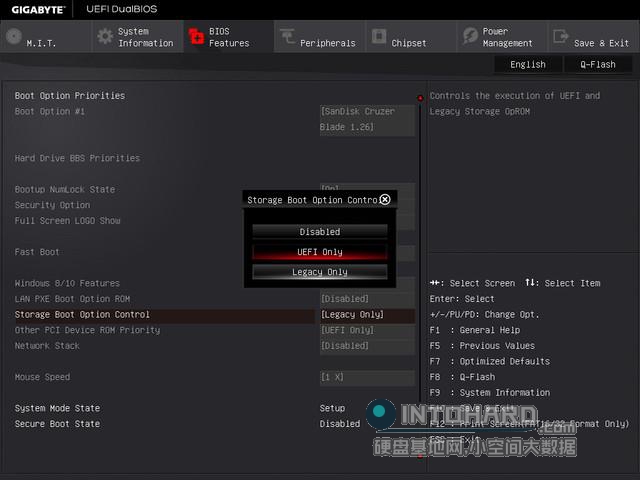Close the Storage Boot Option Control popup
This screenshot has width=640, height=480.
385,200
